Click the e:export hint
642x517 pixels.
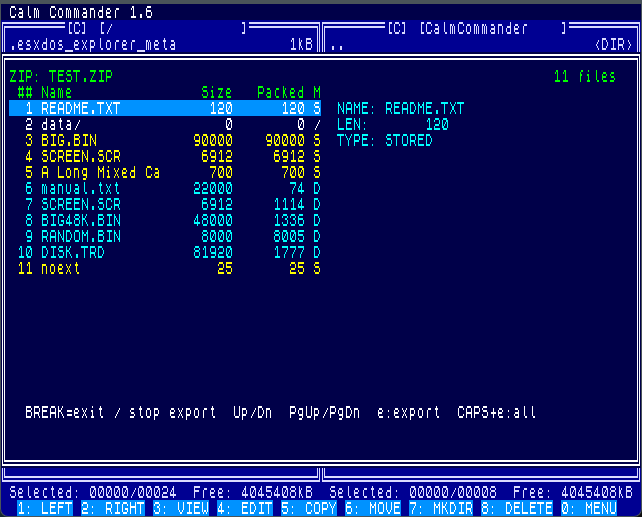click(409, 412)
